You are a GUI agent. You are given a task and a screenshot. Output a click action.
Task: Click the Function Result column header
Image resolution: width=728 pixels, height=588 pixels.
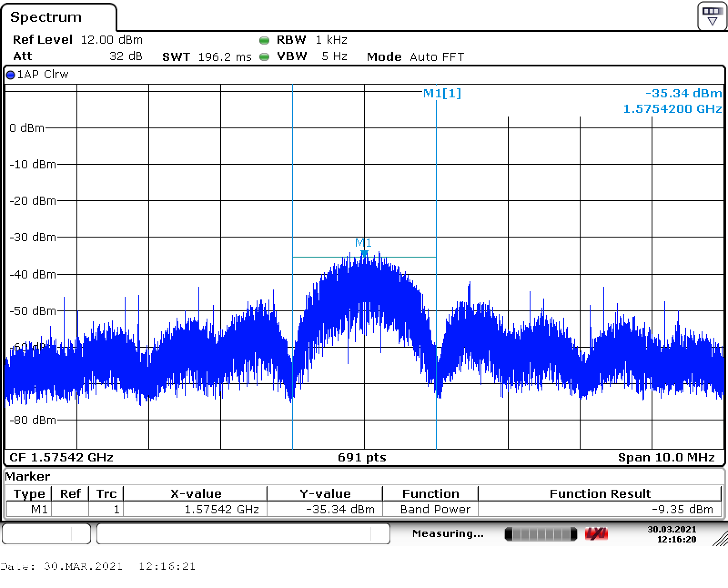click(x=600, y=494)
